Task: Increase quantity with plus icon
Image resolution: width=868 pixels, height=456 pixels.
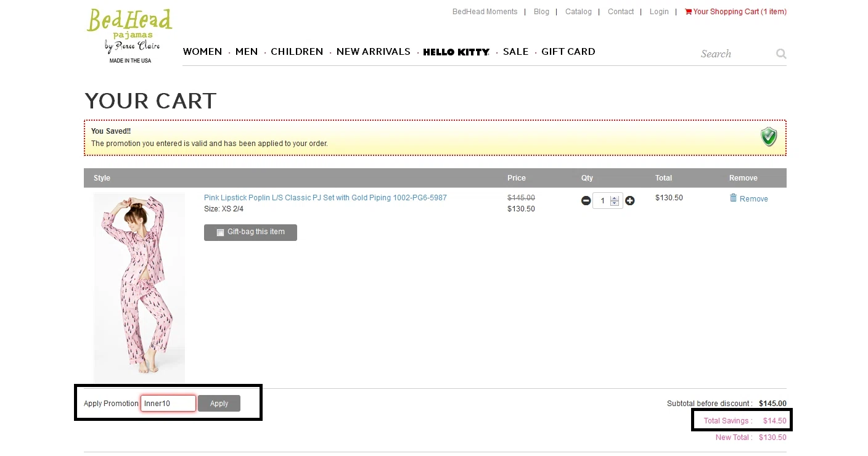Action: coord(630,201)
